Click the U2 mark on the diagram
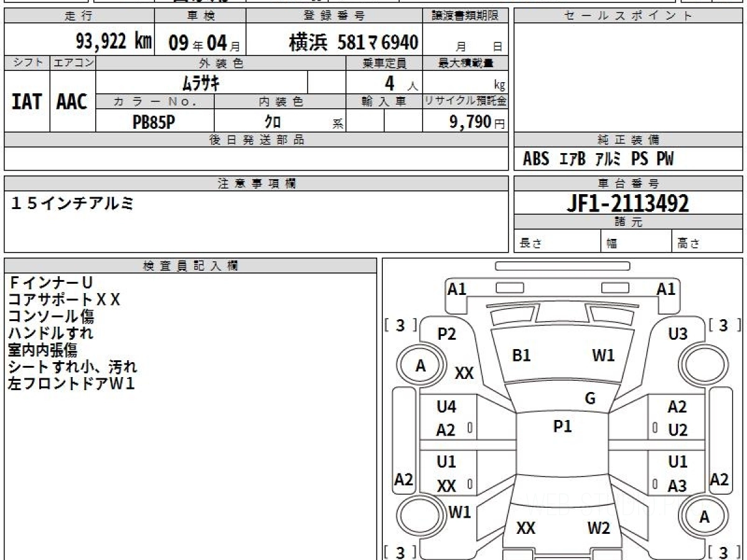This screenshot has height=560, width=747. (x=677, y=431)
